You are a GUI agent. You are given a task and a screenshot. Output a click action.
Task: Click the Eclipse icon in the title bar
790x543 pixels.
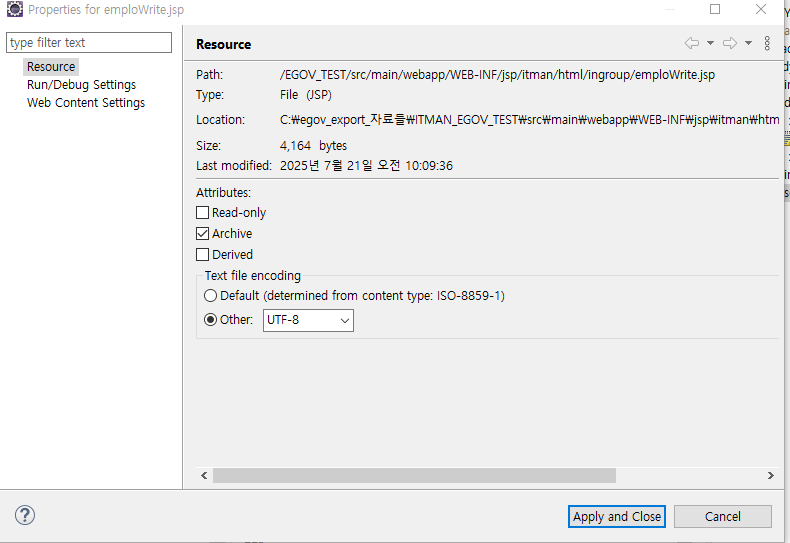point(15,9)
